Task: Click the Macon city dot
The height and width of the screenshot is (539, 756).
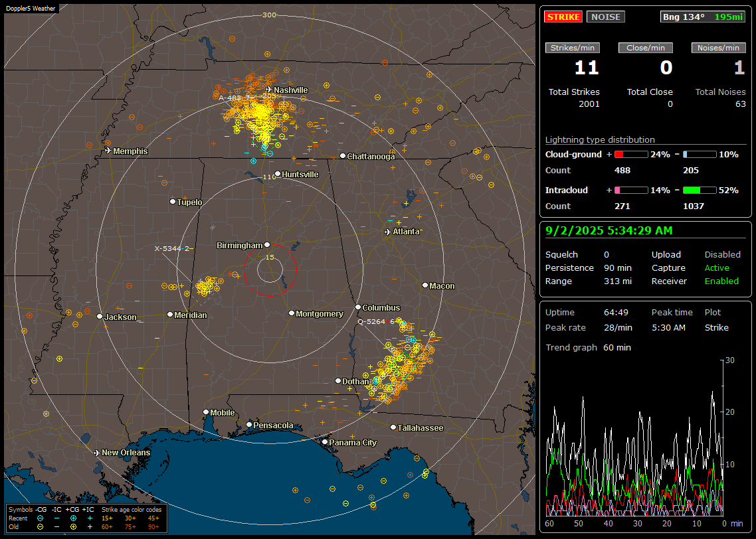Action: click(x=425, y=285)
